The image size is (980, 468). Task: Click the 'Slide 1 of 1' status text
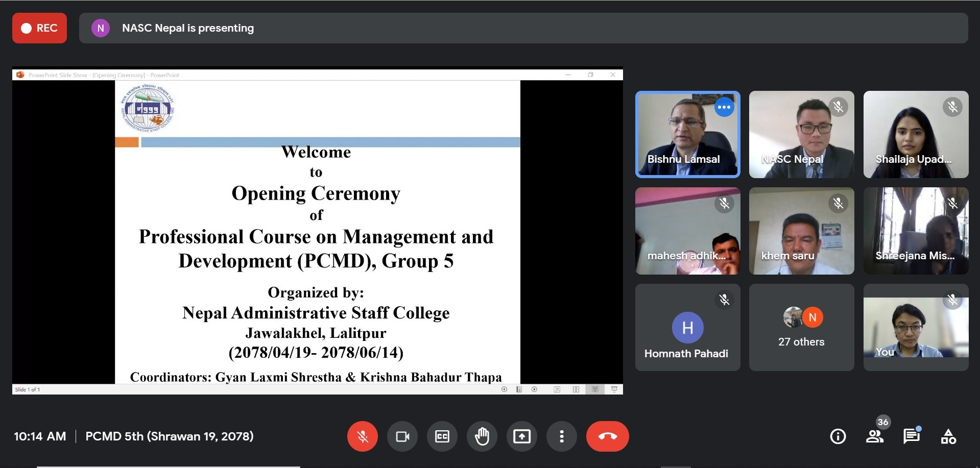pos(28,389)
